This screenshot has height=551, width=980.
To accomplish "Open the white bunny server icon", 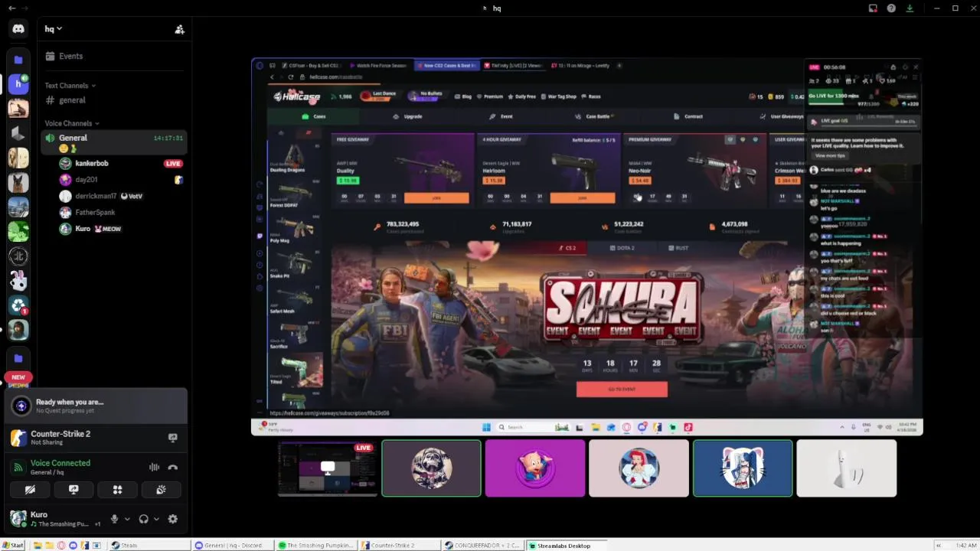I will (18, 281).
